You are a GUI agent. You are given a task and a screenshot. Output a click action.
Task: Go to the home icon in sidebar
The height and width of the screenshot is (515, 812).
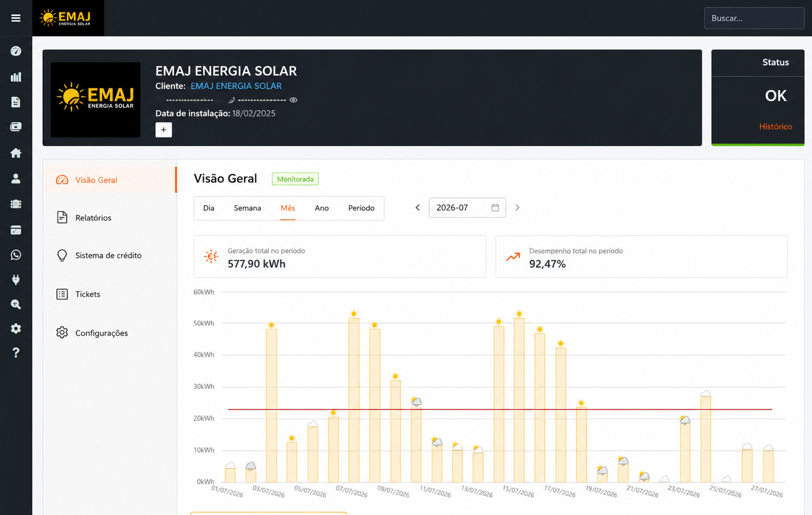click(16, 153)
